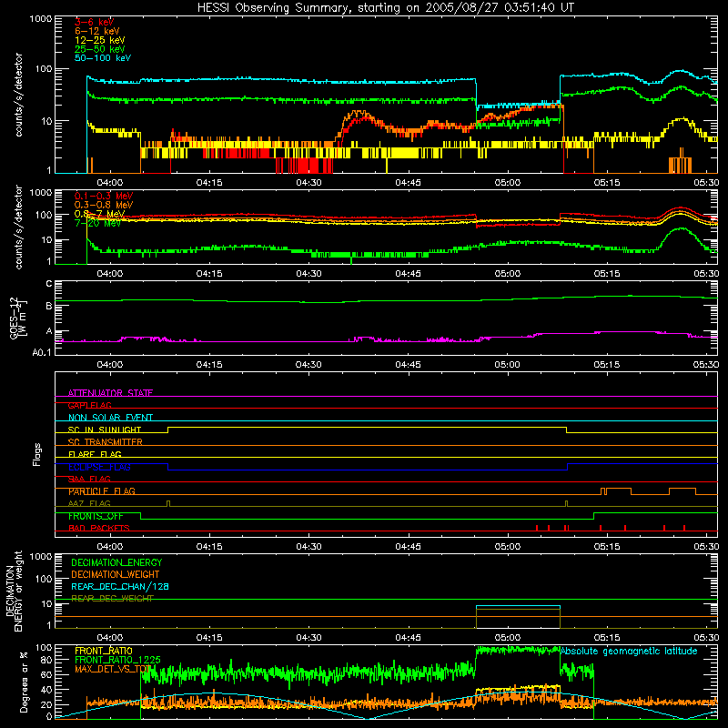
Task: Select the yellow 12-25 keV legend label
Action: (100, 40)
